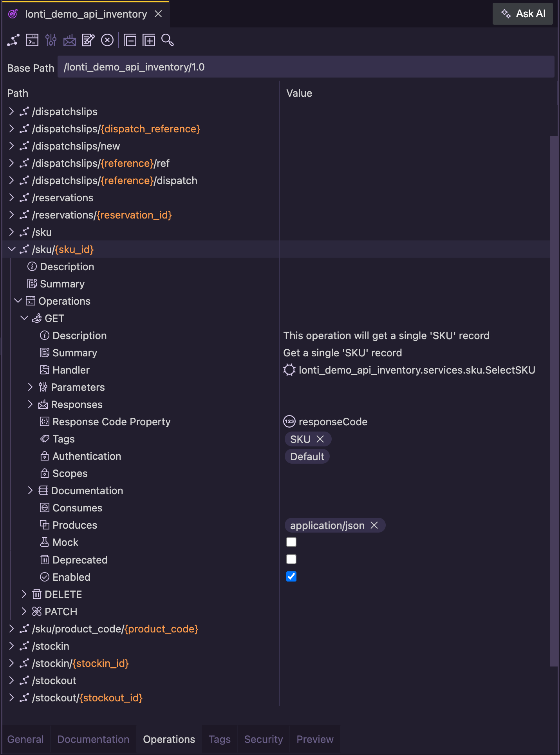Click the sliders parameters toolbar icon
The height and width of the screenshot is (755, 560).
point(51,40)
